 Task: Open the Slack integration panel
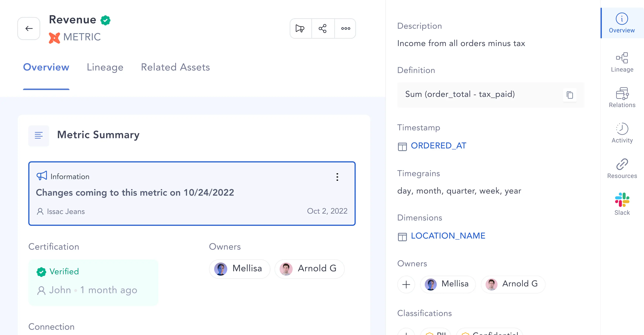coord(622,204)
